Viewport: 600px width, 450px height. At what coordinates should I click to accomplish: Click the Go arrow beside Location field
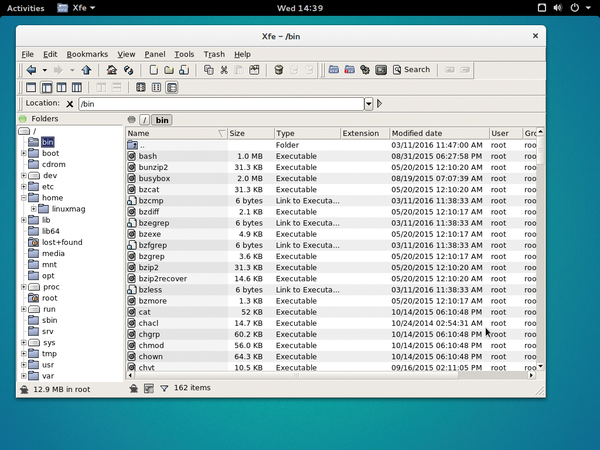(380, 103)
